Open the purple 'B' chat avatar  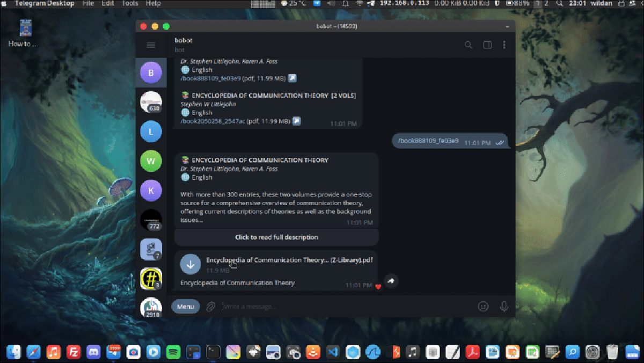point(151,73)
